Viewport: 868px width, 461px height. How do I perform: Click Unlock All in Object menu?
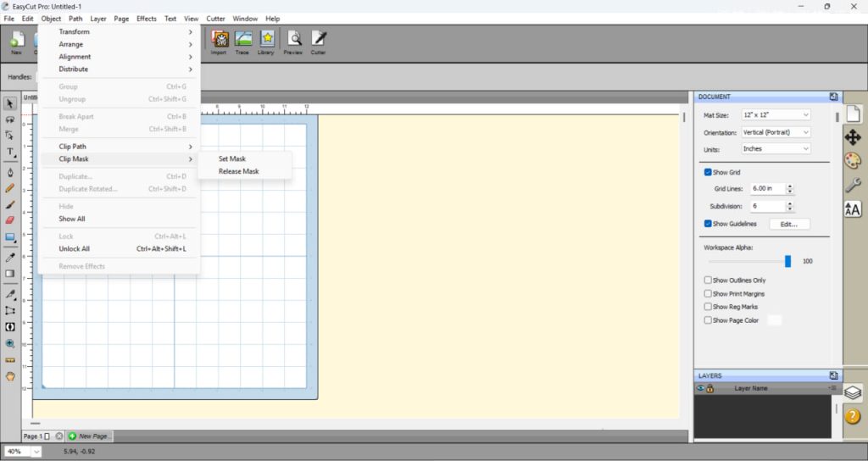pyautogui.click(x=74, y=249)
